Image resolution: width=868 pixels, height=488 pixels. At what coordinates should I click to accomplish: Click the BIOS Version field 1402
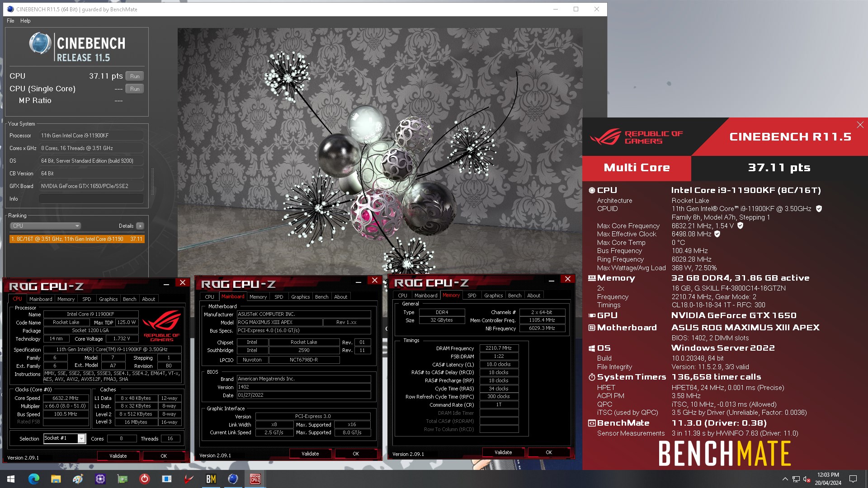click(304, 387)
